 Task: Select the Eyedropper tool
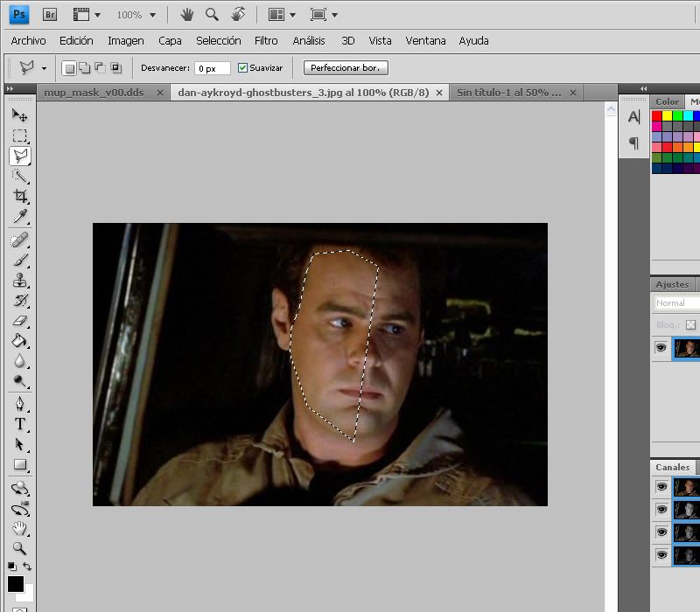point(19,216)
